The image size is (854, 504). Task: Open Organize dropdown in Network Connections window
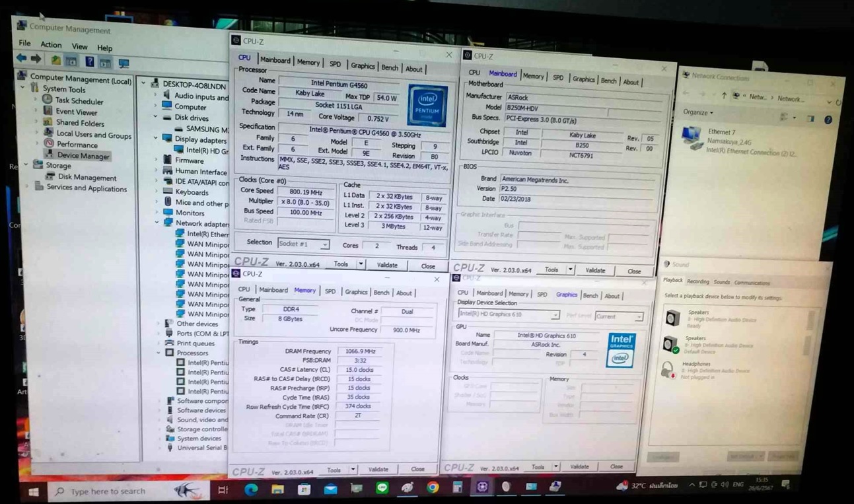(698, 112)
